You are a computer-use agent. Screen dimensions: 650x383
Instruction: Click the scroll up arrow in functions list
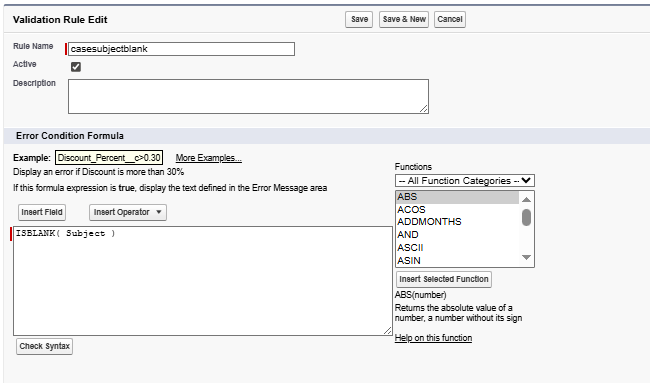[x=526, y=199]
